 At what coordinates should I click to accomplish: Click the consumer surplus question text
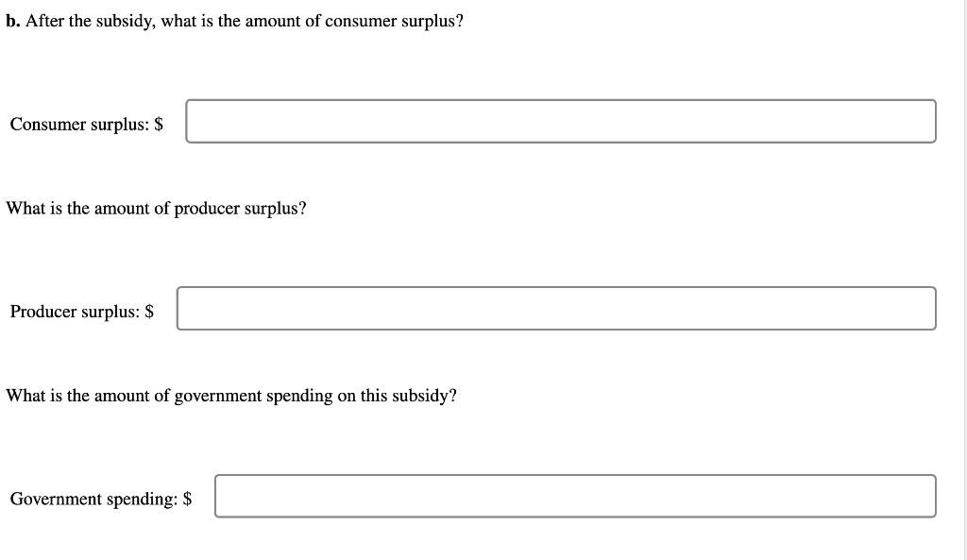[x=245, y=21]
